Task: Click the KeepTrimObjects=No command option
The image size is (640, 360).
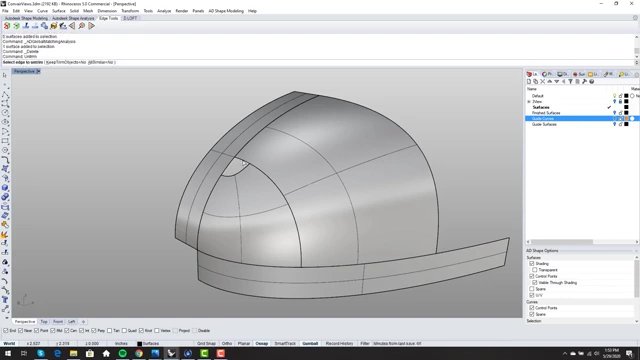Action: pyautogui.click(x=66, y=62)
